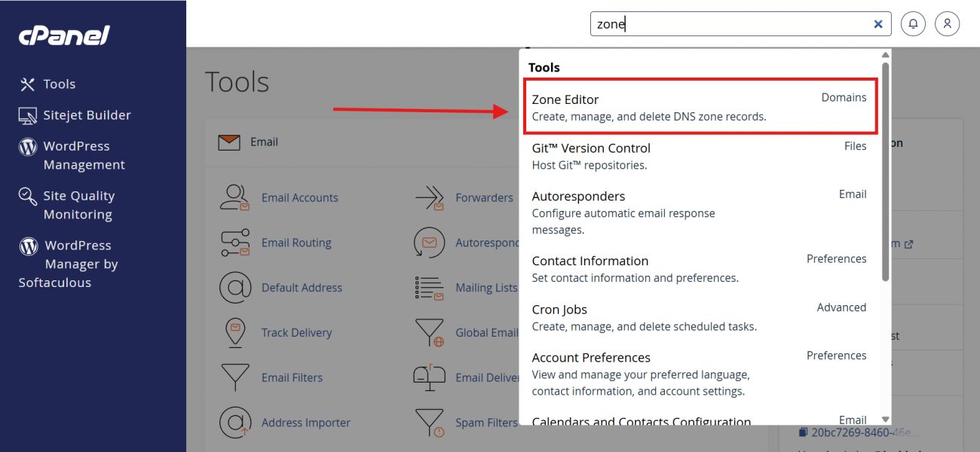Open the notifications bell
Screen dimensions: 980x452
(913, 24)
